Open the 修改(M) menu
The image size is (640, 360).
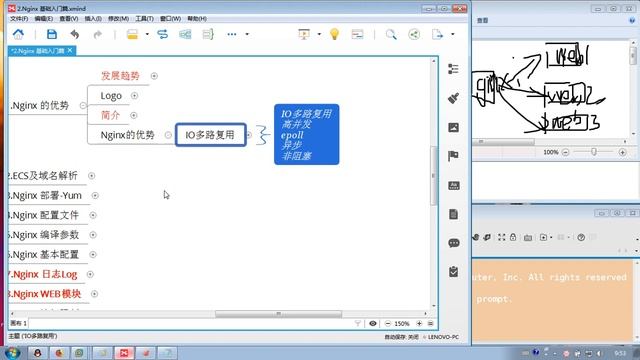(118, 19)
